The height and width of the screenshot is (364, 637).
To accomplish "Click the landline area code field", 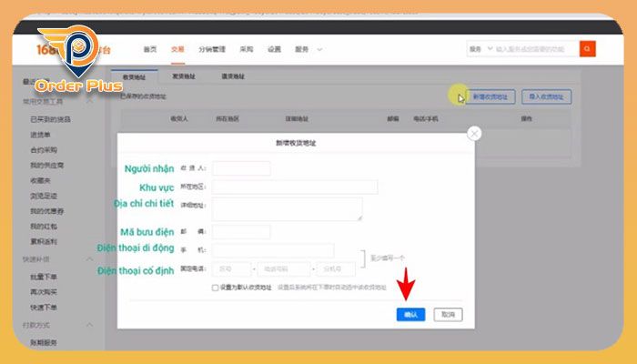I will tap(233, 269).
